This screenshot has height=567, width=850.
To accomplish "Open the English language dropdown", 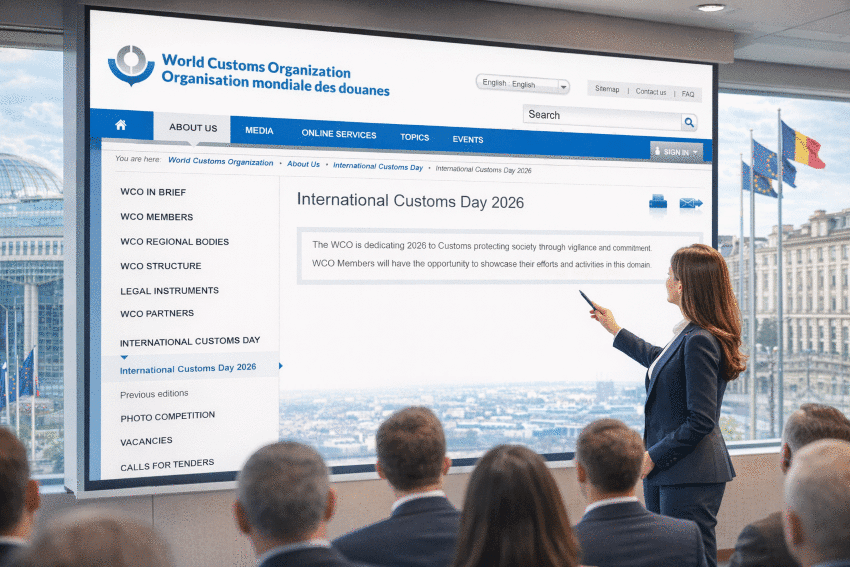I will [x=523, y=85].
